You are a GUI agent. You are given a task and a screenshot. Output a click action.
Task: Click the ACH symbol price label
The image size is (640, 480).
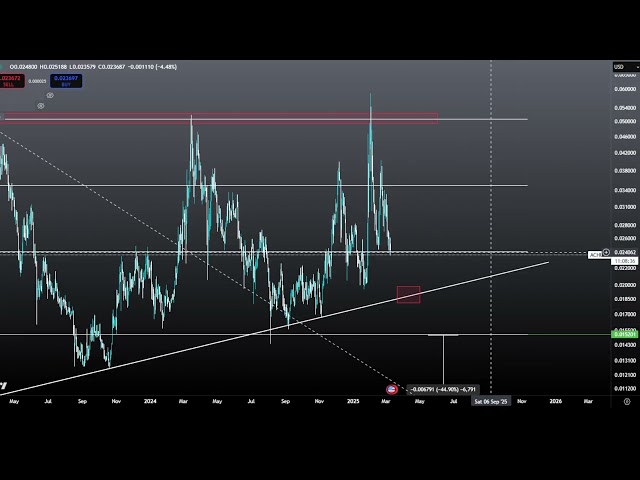(595, 254)
